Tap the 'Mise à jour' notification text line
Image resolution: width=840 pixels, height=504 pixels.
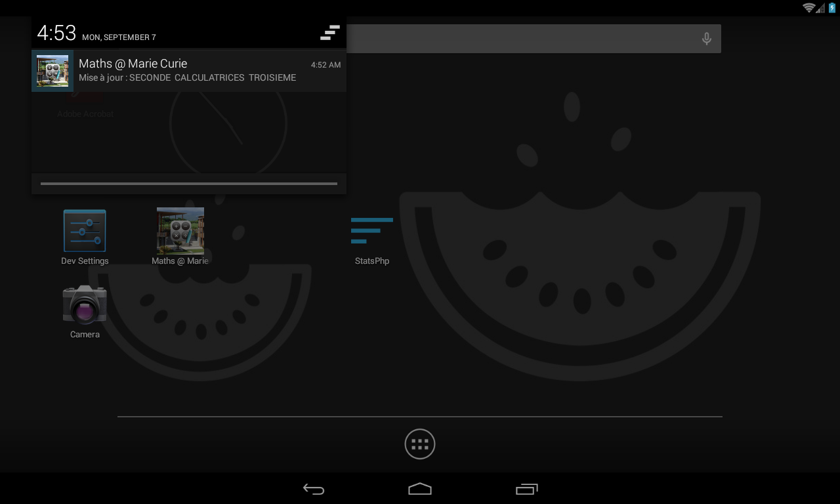[187, 77]
